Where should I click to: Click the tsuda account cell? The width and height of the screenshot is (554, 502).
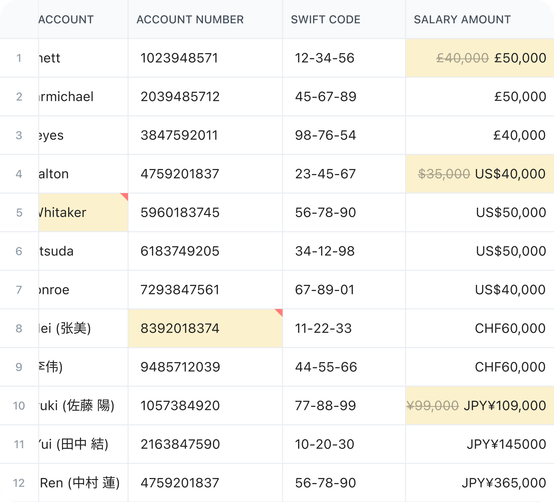(x=83, y=251)
